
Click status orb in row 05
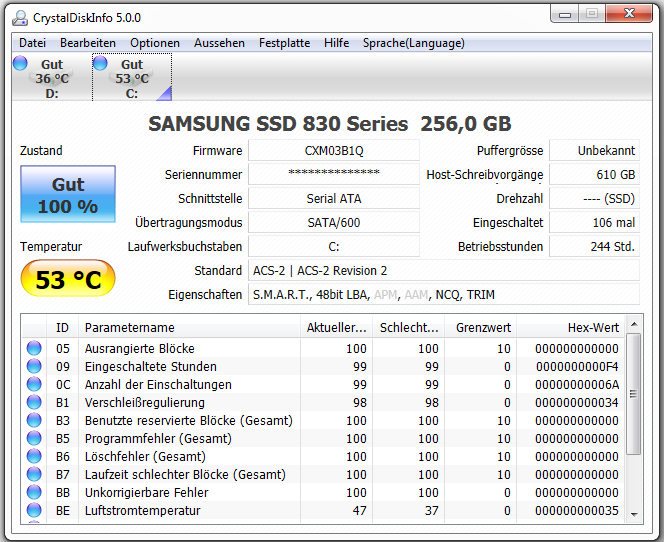click(x=34, y=348)
